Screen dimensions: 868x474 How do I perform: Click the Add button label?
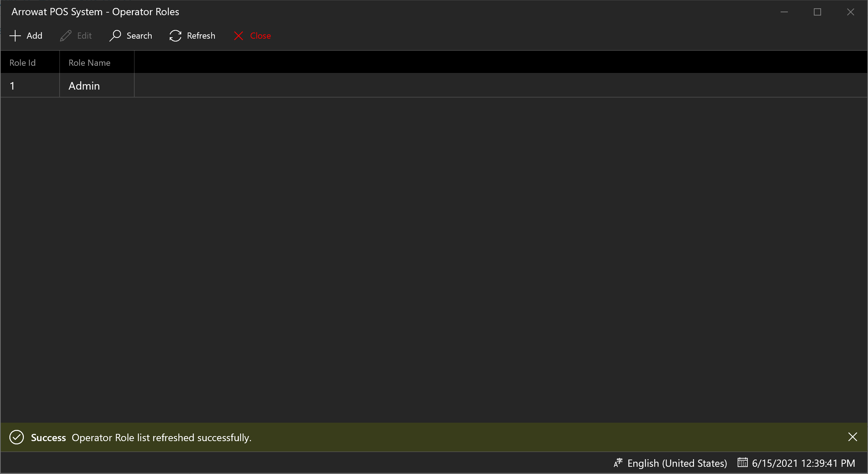[x=34, y=36]
